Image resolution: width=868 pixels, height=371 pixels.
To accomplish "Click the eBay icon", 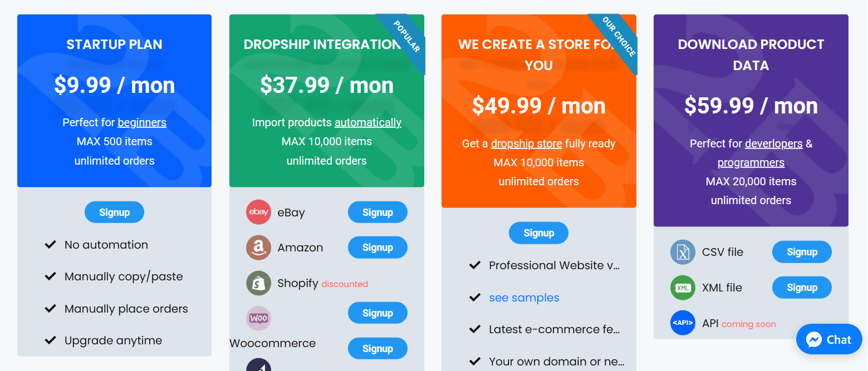I will 258,212.
